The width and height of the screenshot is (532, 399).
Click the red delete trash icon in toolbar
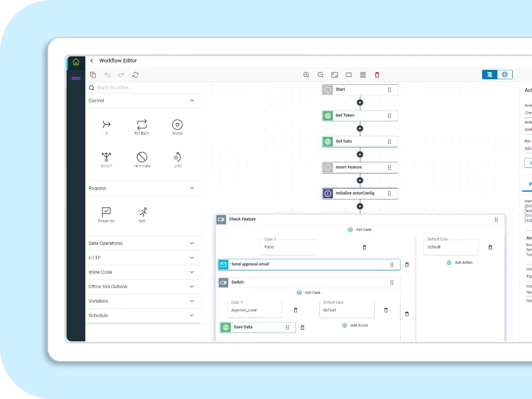pos(377,75)
